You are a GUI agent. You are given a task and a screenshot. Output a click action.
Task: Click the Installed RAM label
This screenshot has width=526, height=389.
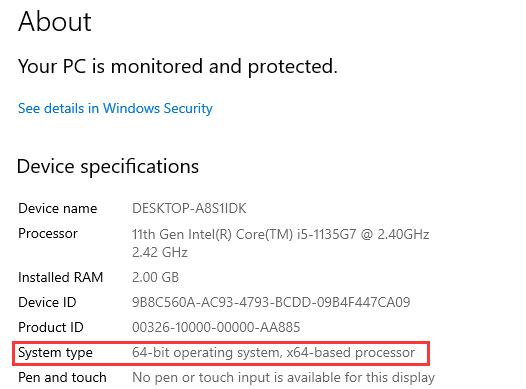pyautogui.click(x=61, y=278)
